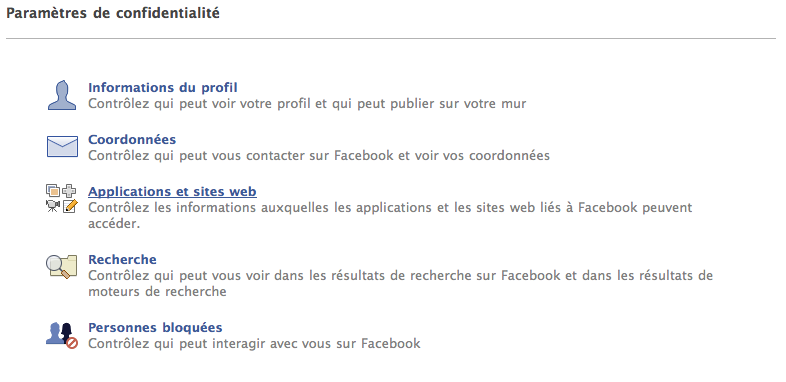Open the Coordonnées privacy link
The width and height of the screenshot is (786, 382).
[x=132, y=139]
